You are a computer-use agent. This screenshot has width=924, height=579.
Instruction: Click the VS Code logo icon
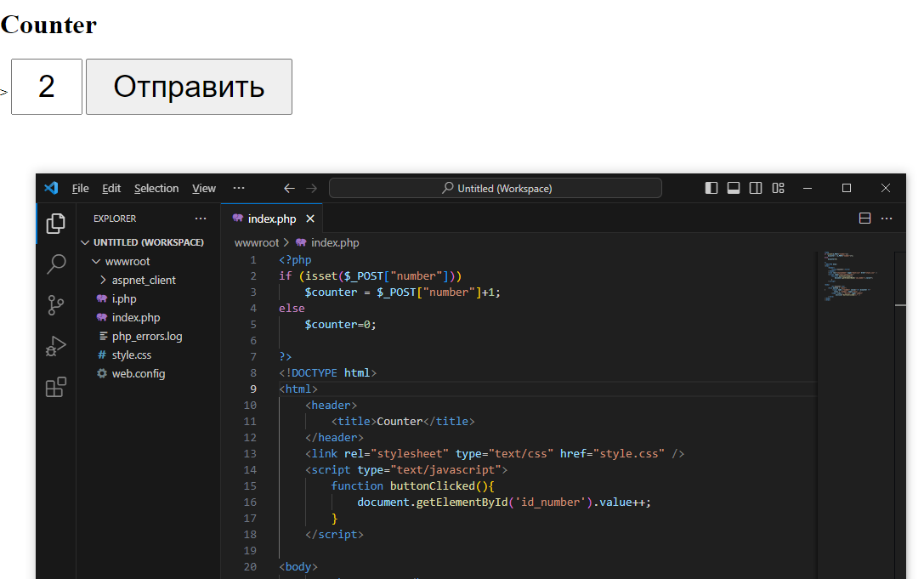(x=51, y=188)
